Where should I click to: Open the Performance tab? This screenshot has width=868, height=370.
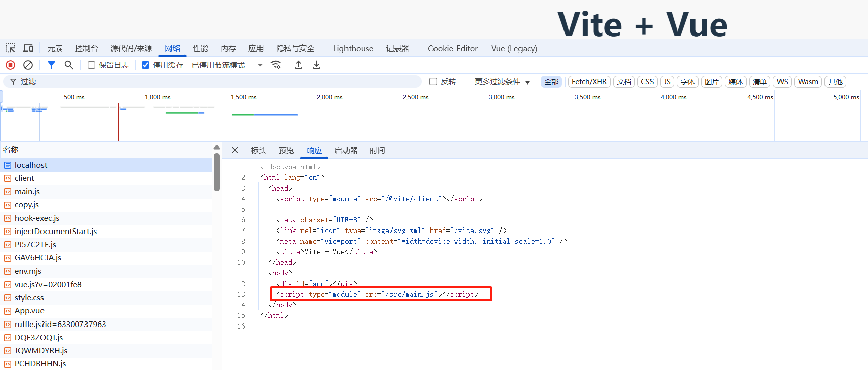pyautogui.click(x=200, y=48)
